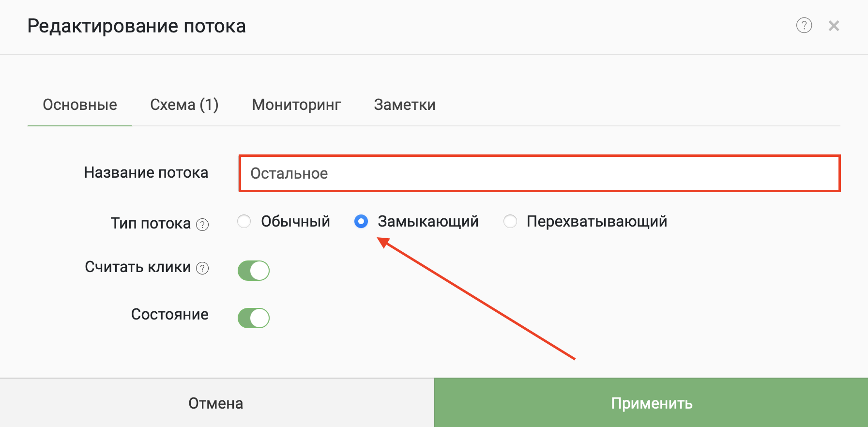The image size is (868, 427).
Task: Click the Считать клики label text
Action: (x=137, y=267)
